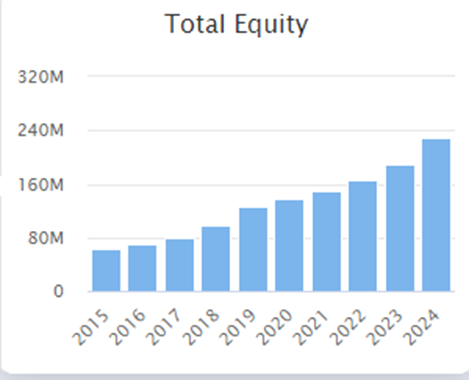Viewport: 469px width, 380px height.
Task: Click the 2019 bar in the chart
Action: point(253,250)
